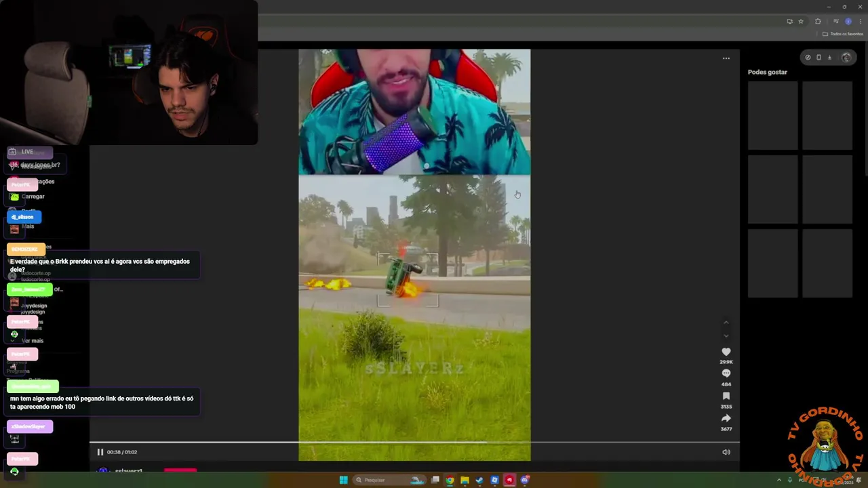Open Chrome from the taskbar
868x488 pixels.
coord(450,480)
